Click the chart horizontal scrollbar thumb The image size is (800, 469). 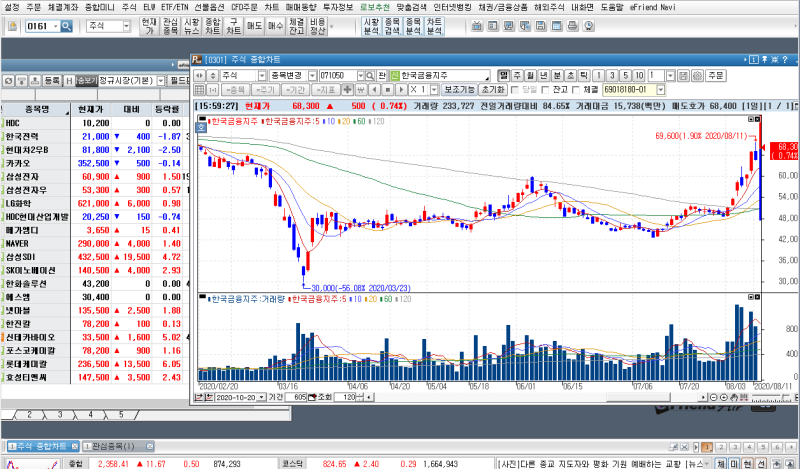(638, 397)
